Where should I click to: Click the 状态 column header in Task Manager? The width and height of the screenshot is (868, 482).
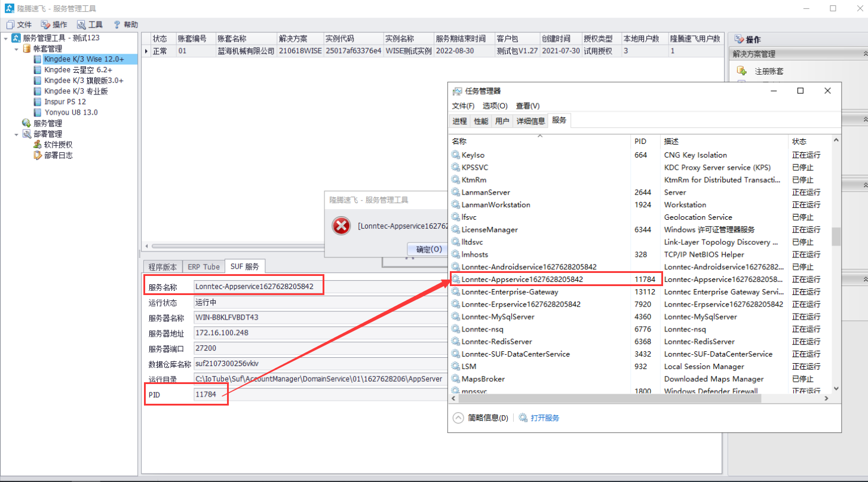pos(809,142)
